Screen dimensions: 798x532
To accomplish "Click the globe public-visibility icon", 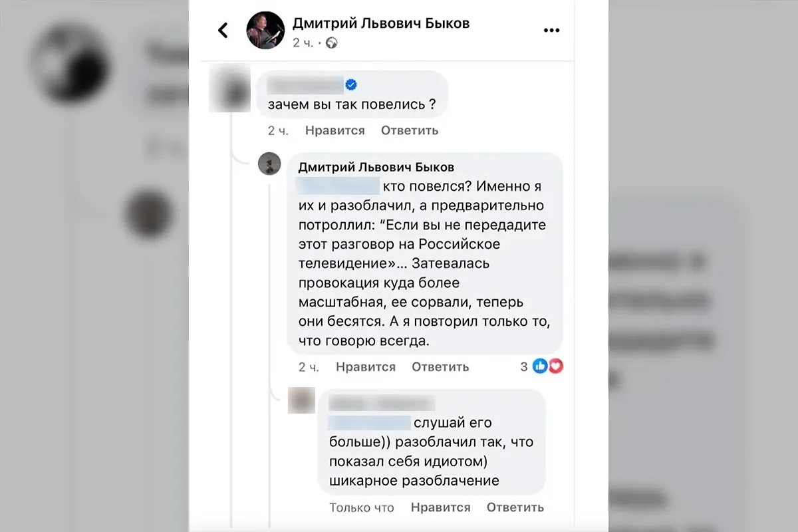I will point(332,43).
